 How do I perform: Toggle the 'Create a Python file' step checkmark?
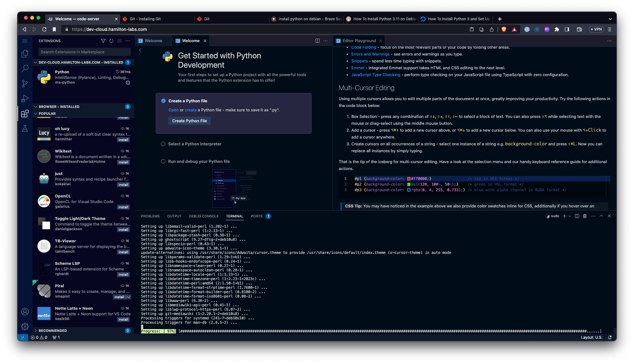pyautogui.click(x=163, y=101)
